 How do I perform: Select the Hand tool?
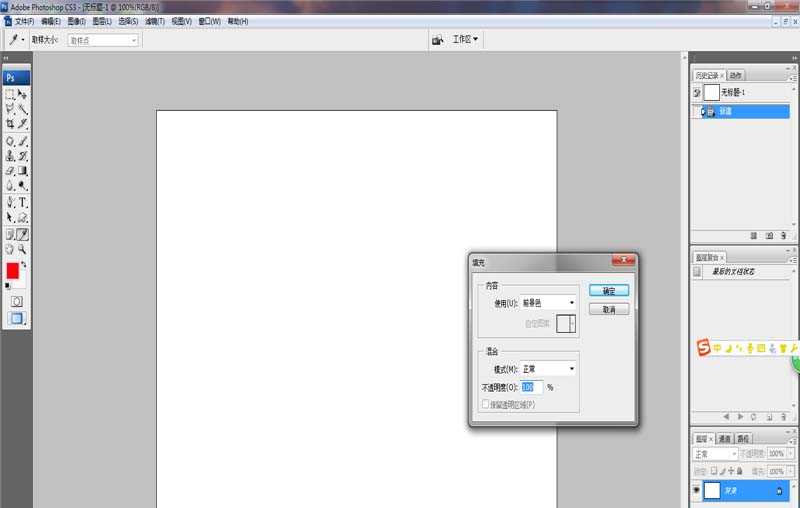[x=10, y=249]
